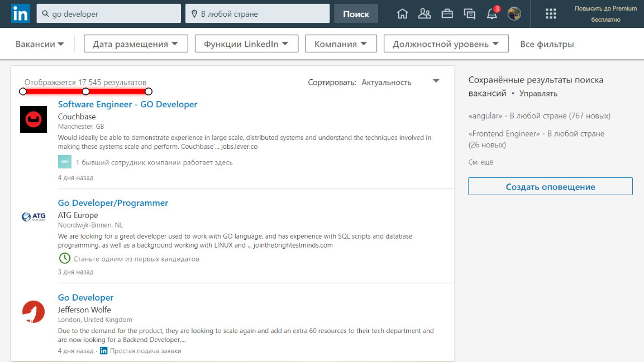Open Software Engineer - GO Developer job
The image size is (644, 362).
[x=127, y=104]
